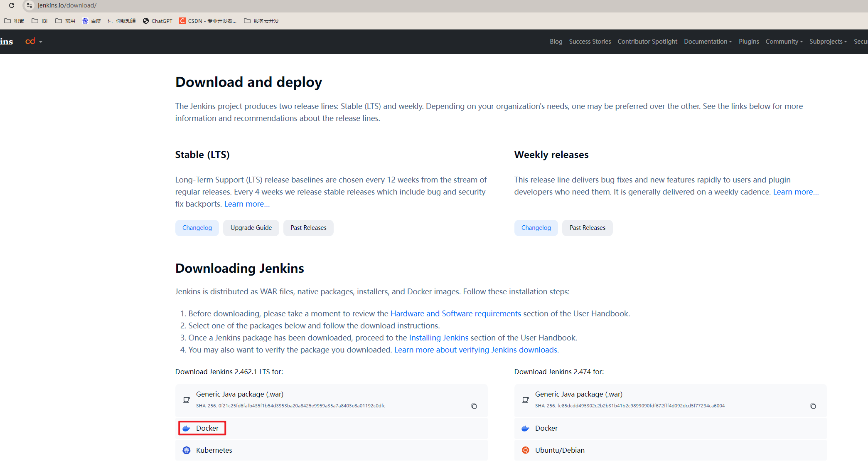The height and width of the screenshot is (461, 868).
Task: Open the Stable LTS Changelog button
Action: [197, 228]
